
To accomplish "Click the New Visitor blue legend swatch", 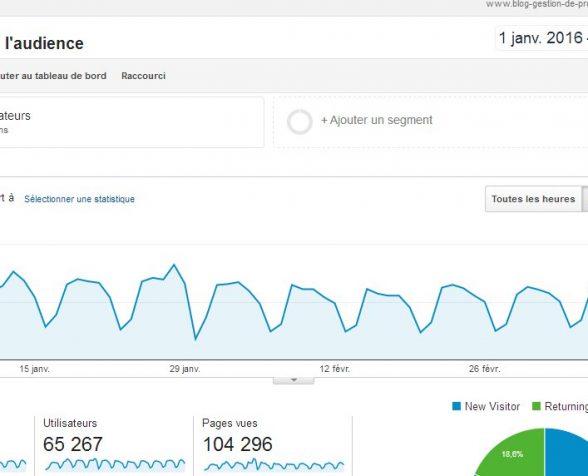I will click(x=456, y=406).
